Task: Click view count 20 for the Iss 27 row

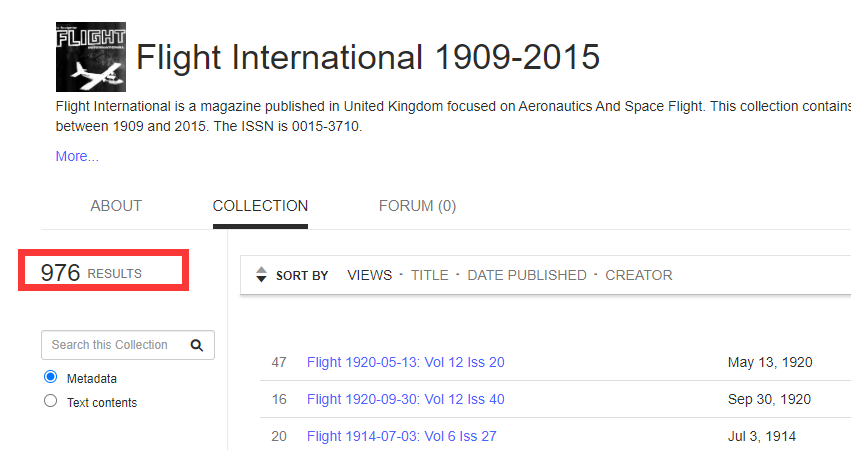Action: (x=279, y=436)
